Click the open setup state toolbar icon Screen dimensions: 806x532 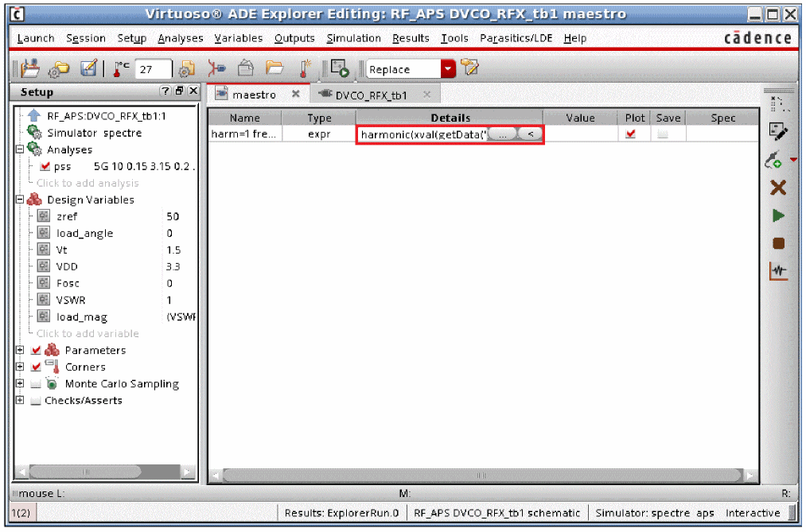[29, 68]
